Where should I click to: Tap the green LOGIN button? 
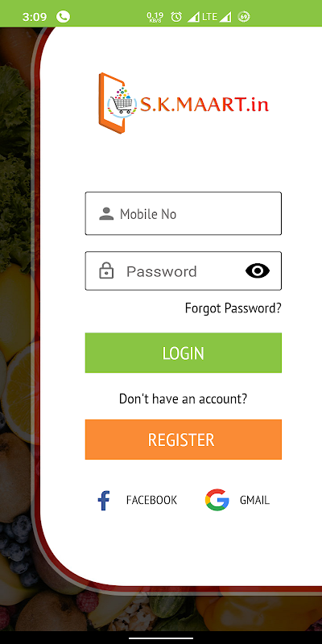184,353
